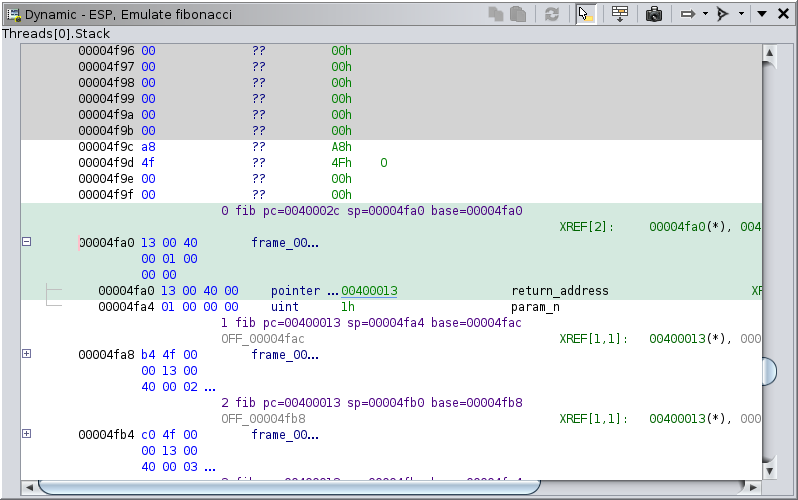The image size is (798, 500).
Task: Open dropdown beside the right-arrow tracking icon
Action: [x=704, y=14]
